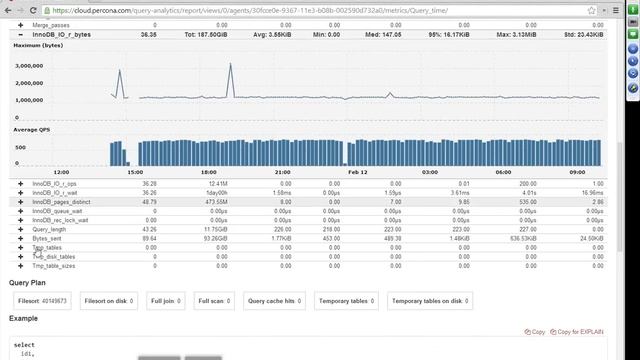The height and width of the screenshot is (360, 640).
Task: Click the page vertical scrollbar
Action: click(620, 196)
